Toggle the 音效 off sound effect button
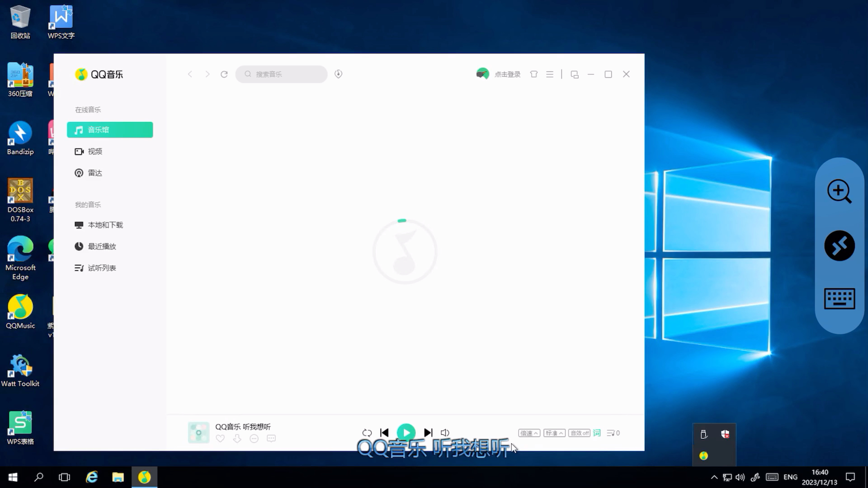Screen dimensions: 868x488 coord(579,433)
